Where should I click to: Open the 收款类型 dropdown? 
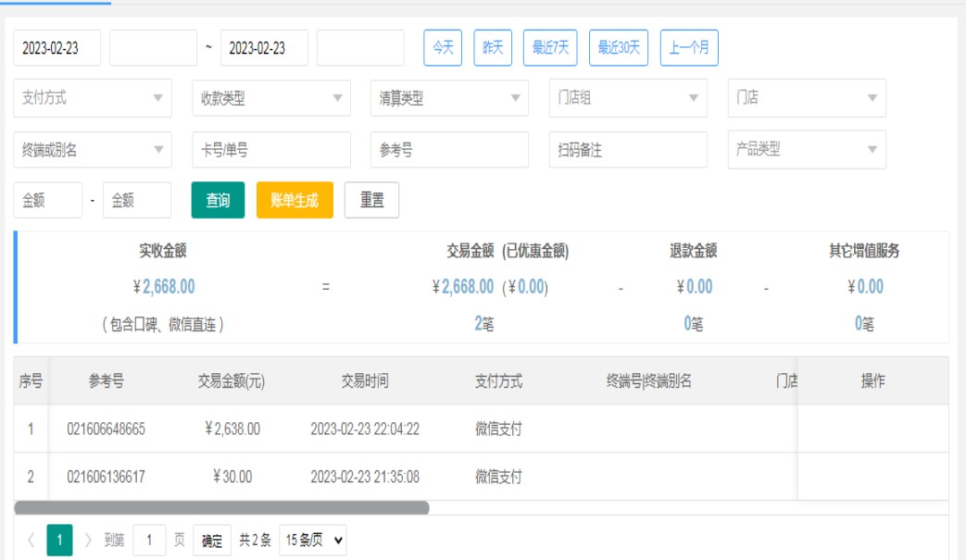pyautogui.click(x=271, y=98)
